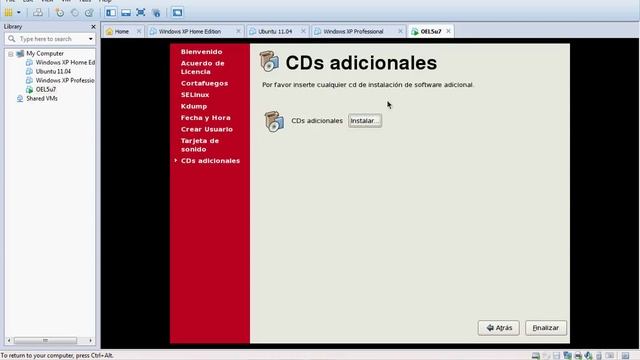Open the library search options dropdown
Image resolution: width=640 pixels, height=360 pixels.
tap(91, 39)
